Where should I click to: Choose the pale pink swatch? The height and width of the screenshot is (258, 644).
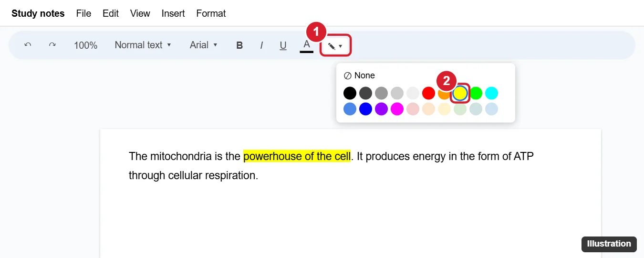point(413,109)
